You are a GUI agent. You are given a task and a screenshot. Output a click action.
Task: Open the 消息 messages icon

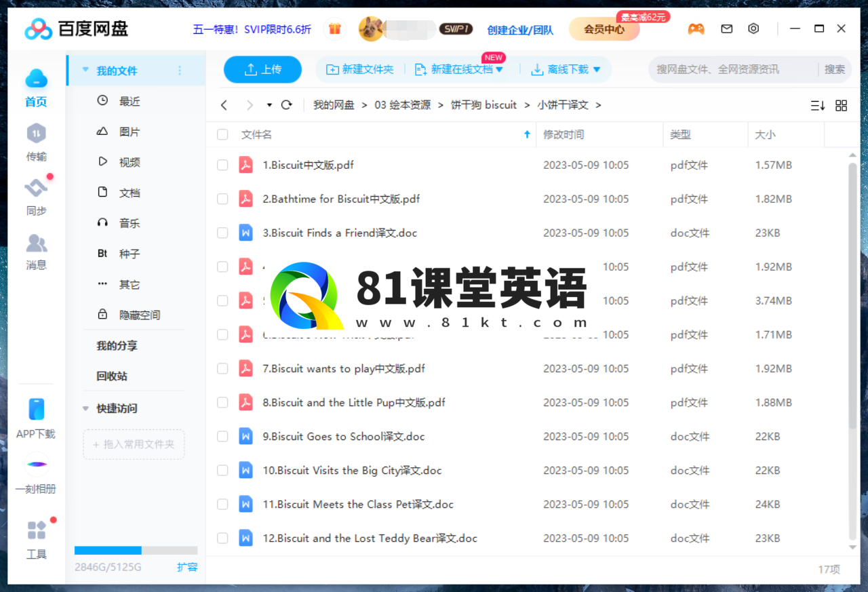click(x=36, y=242)
